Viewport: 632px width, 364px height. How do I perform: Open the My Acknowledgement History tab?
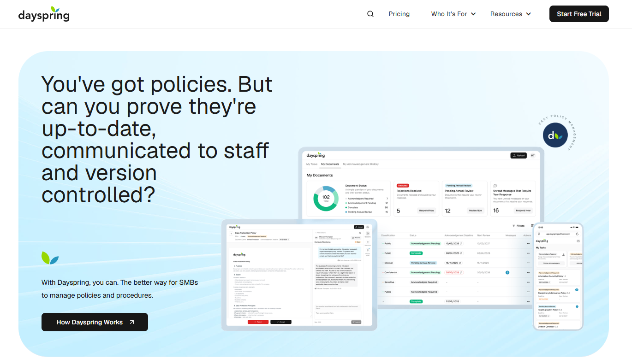pyautogui.click(x=361, y=164)
